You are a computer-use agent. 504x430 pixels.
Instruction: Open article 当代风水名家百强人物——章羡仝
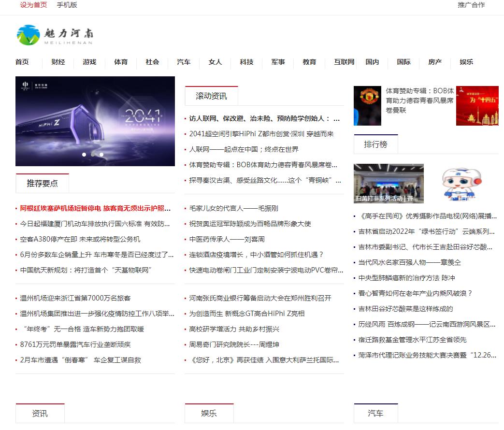(410, 262)
